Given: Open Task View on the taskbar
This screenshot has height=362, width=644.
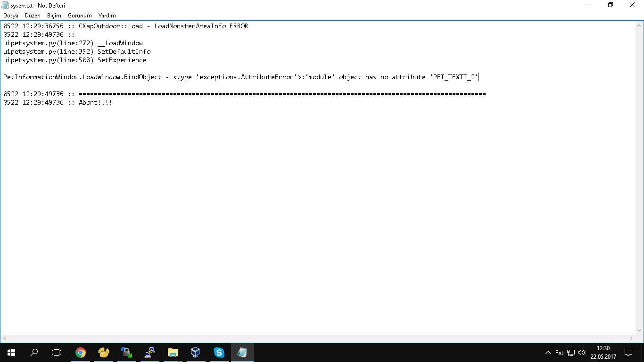Looking at the screenshot, I should pos(57,352).
